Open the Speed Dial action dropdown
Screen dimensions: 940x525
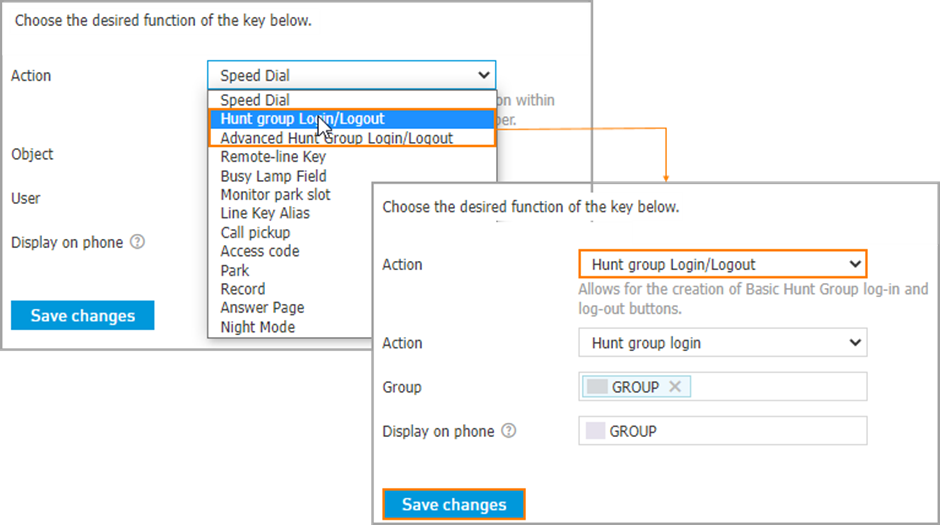click(x=351, y=76)
